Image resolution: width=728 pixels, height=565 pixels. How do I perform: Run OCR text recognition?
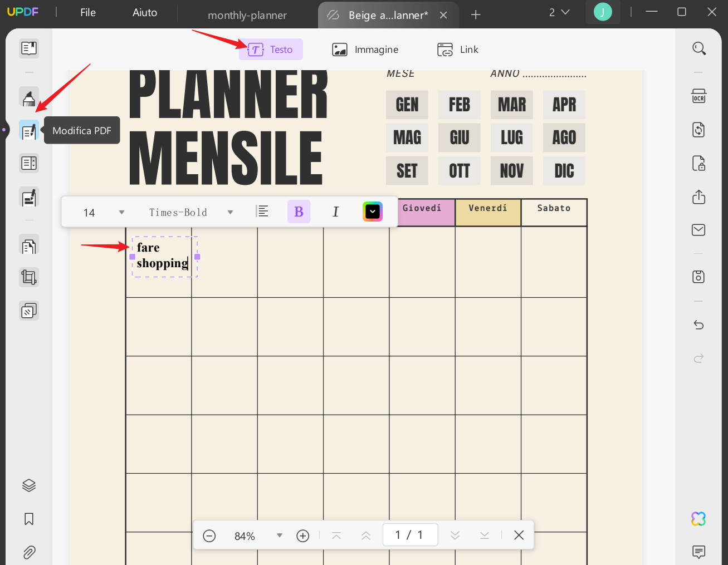pyautogui.click(x=699, y=96)
